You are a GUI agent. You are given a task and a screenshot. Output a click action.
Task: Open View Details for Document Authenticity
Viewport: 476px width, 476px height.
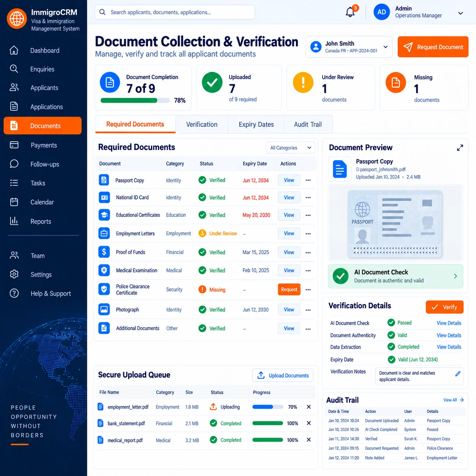point(449,335)
